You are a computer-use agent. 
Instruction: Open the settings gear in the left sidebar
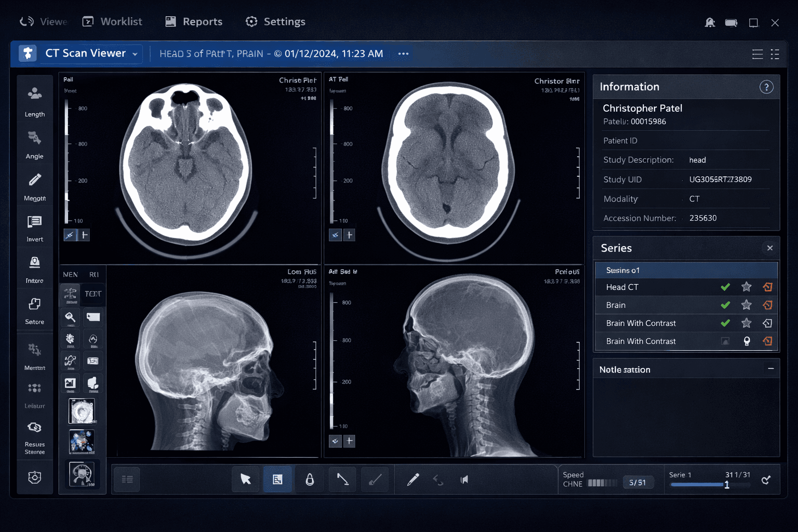pos(34,477)
